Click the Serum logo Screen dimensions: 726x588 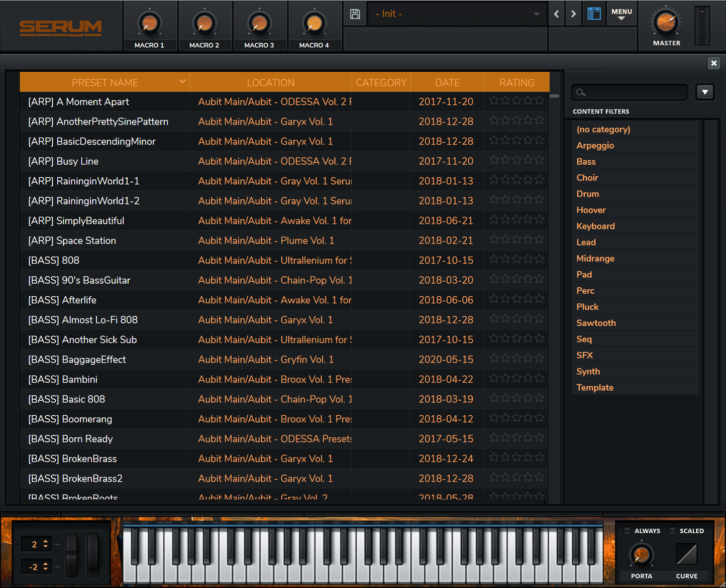pyautogui.click(x=60, y=28)
